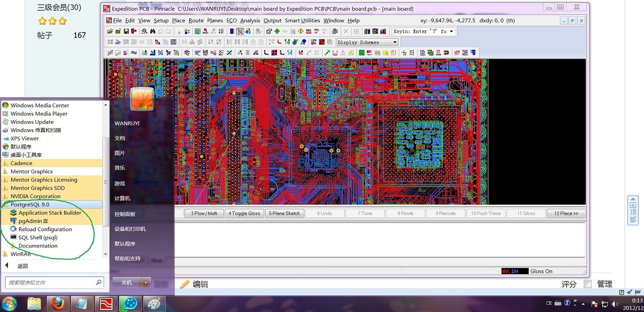Click the film reel media taskbar icon
This screenshot has height=312, width=644.
130,303
